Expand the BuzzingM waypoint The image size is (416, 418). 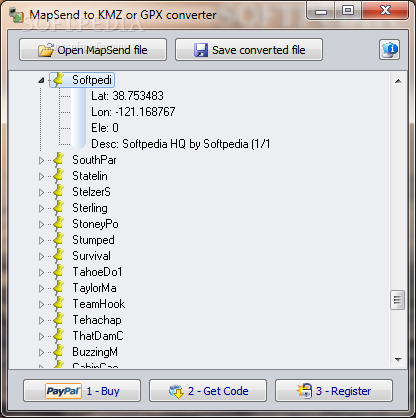(x=41, y=352)
